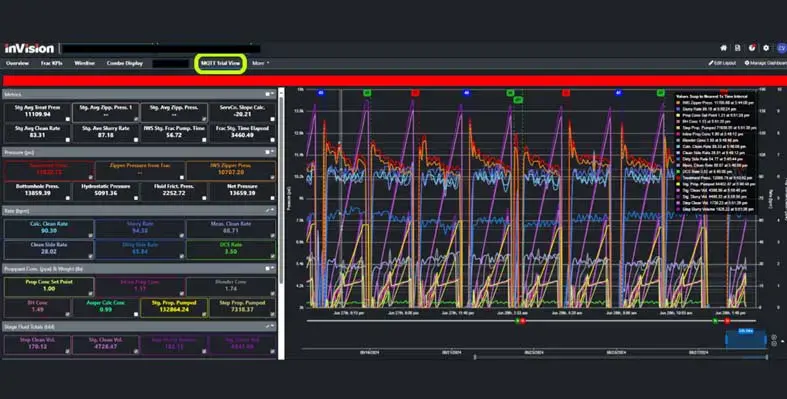Select the Stg. Prop. Pumped 132864.24 card

pos(174,308)
